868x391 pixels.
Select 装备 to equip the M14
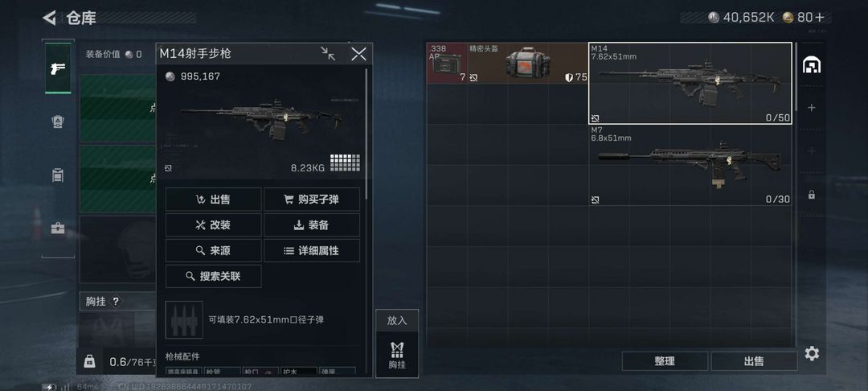coord(312,224)
